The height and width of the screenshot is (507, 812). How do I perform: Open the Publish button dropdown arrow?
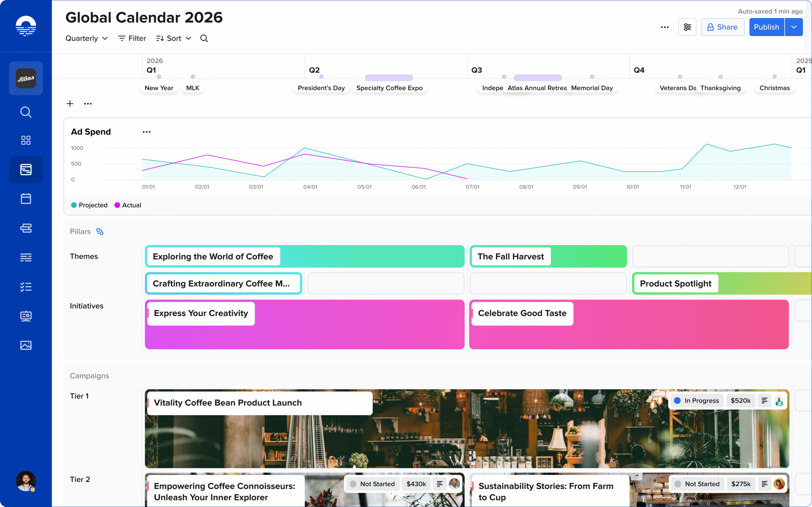794,27
